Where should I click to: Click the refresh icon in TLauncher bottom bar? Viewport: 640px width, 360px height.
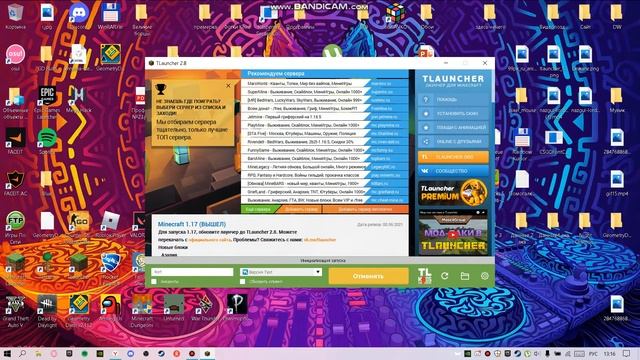tap(444, 276)
